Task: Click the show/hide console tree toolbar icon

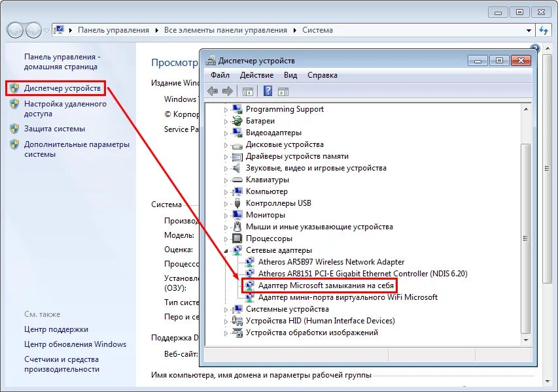Action: point(248,91)
